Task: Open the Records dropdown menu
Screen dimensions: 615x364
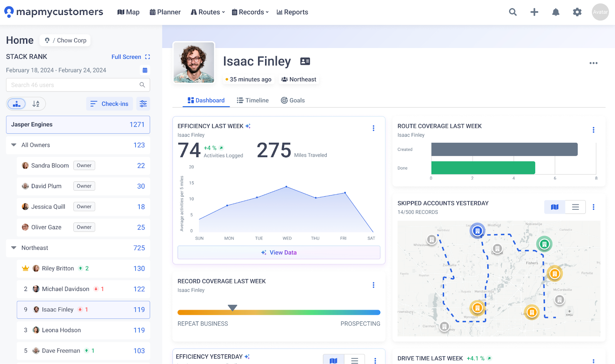Action: coord(250,12)
